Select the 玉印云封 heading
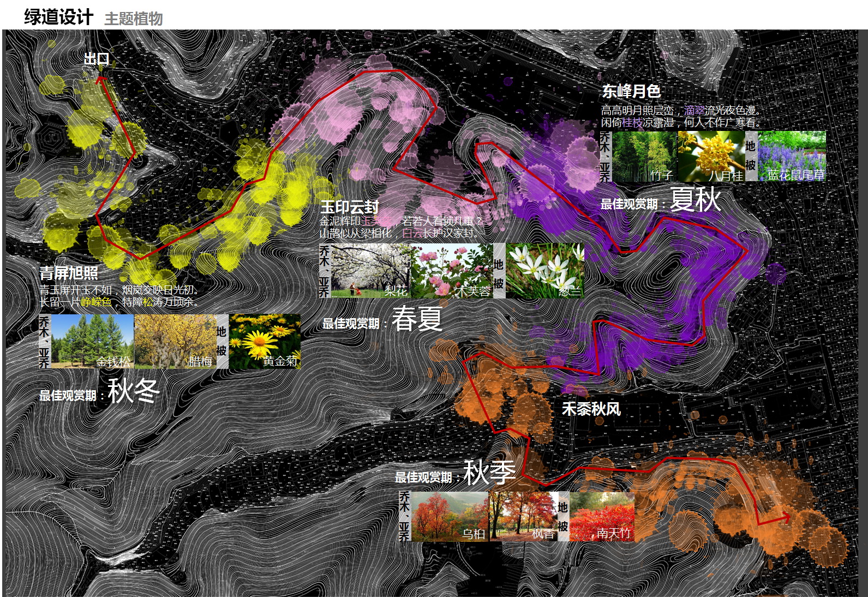868x597 pixels. pos(350,207)
